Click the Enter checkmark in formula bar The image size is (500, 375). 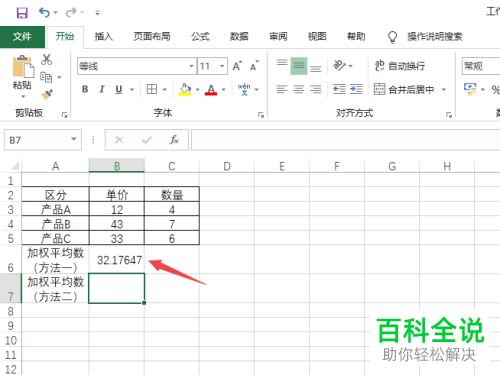147,140
